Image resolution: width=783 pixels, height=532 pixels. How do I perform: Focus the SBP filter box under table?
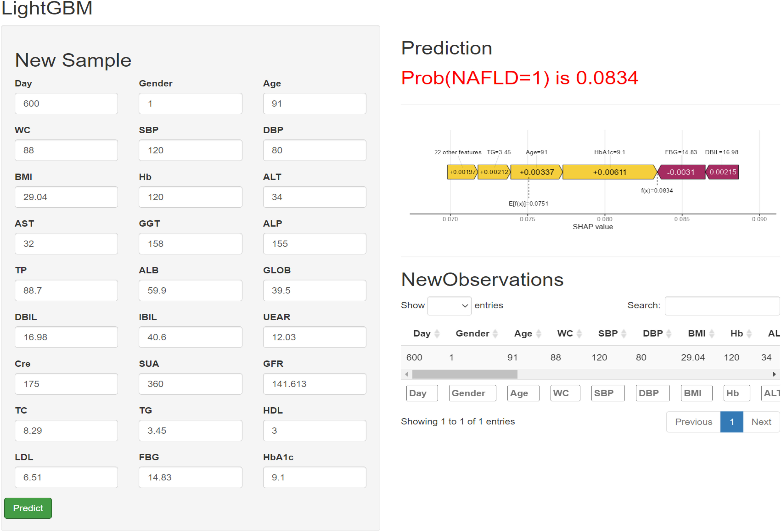click(608, 393)
